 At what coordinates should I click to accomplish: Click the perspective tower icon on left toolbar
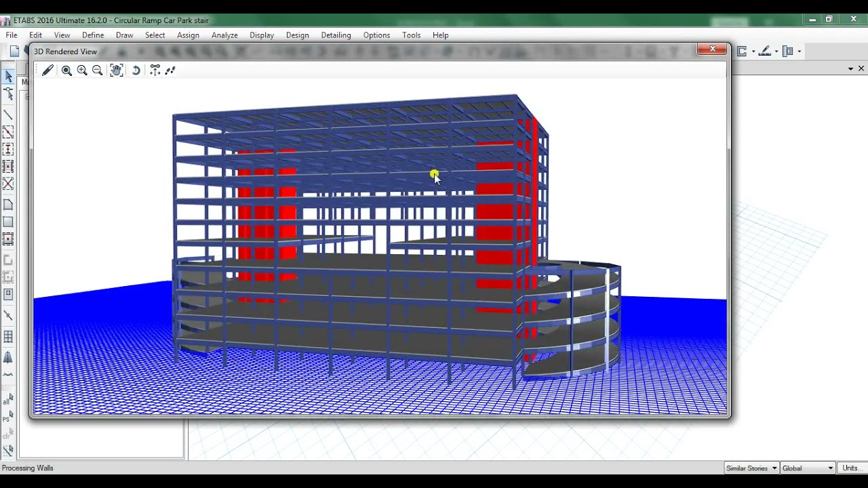(x=8, y=357)
